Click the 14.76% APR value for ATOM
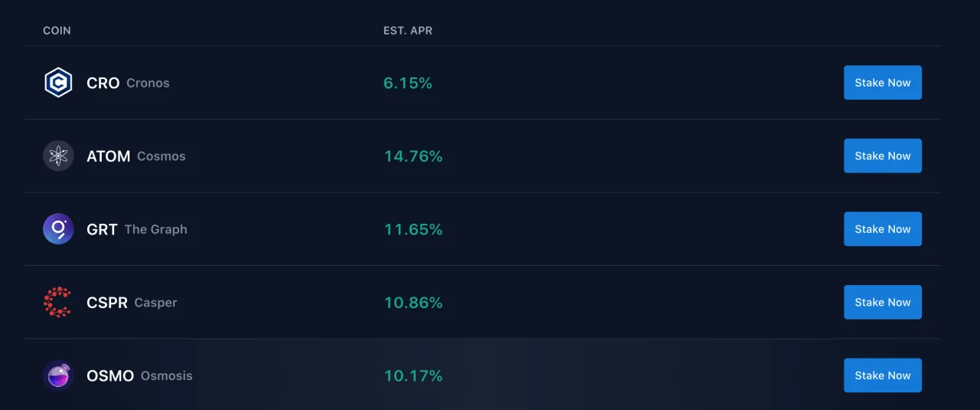This screenshot has width=980, height=410. coord(413,156)
